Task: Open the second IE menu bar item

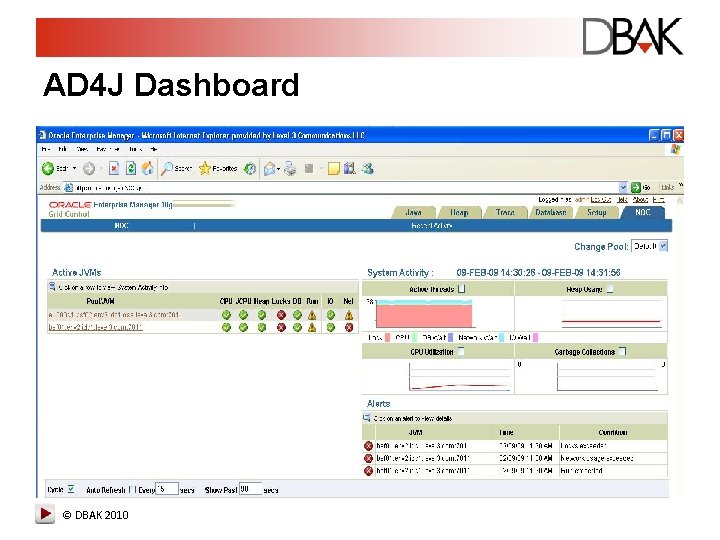Action: [x=62, y=149]
